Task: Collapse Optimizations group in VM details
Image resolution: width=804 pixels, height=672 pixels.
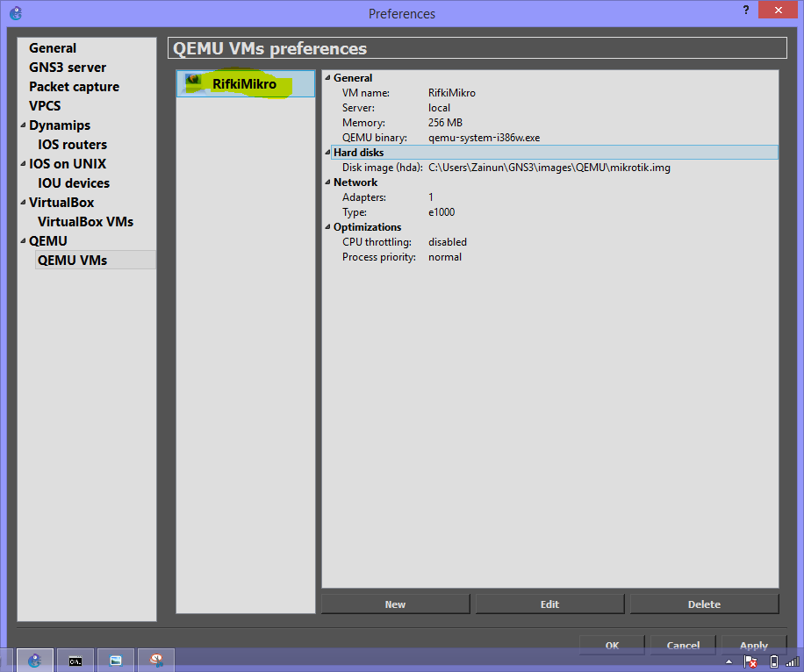Action: coord(327,227)
